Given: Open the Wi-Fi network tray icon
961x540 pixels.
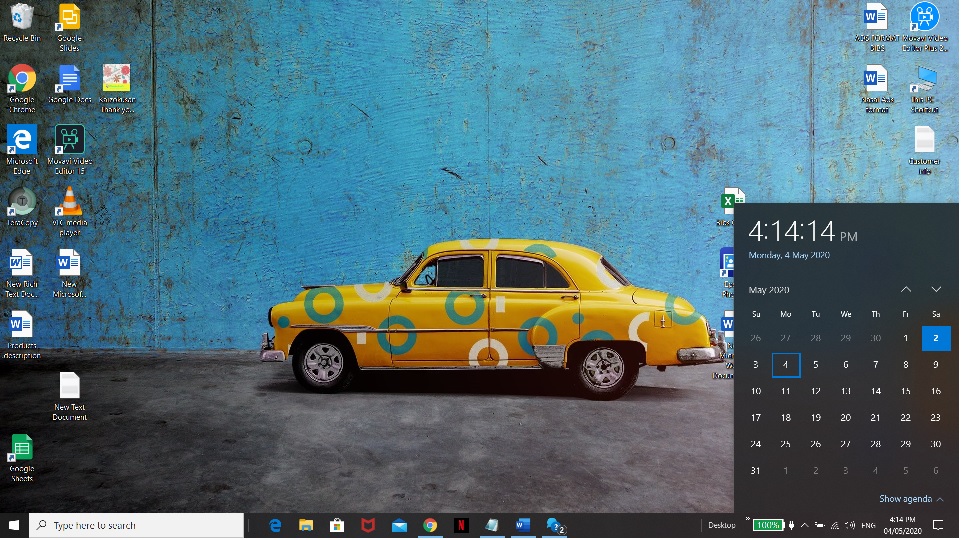Looking at the screenshot, I should click(834, 526).
